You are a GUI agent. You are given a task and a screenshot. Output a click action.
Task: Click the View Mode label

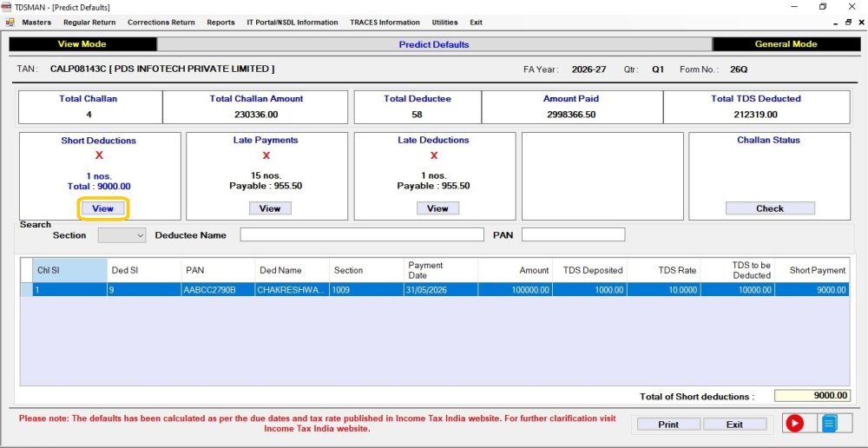coord(82,44)
